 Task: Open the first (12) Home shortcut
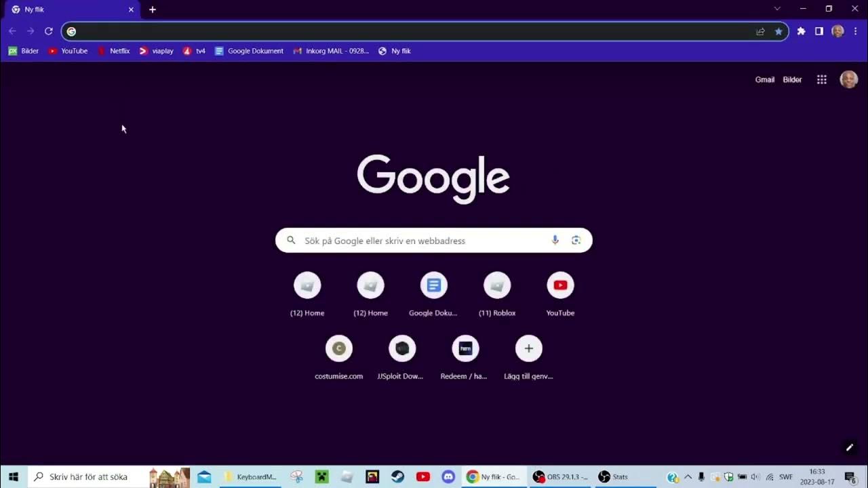(x=307, y=293)
